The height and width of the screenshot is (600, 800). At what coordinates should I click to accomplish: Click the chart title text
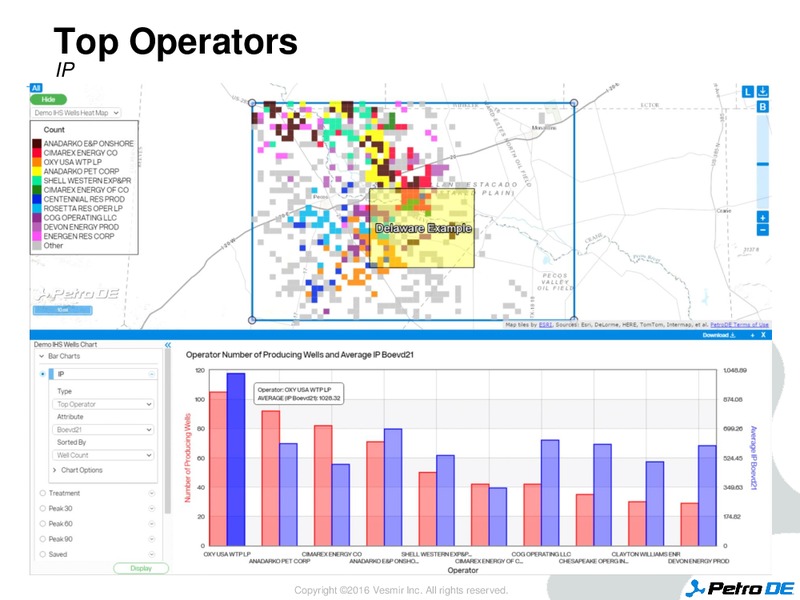point(299,355)
